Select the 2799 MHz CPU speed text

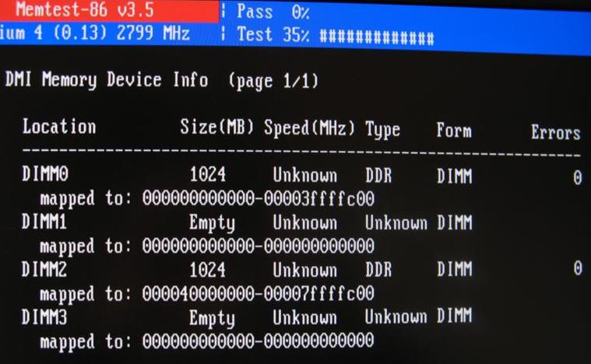[153, 33]
